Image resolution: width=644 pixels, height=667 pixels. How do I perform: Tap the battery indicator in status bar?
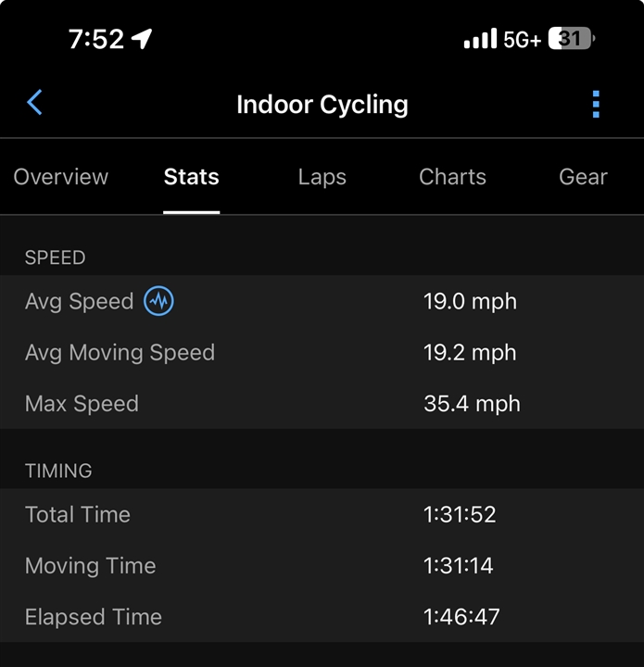tap(572, 38)
